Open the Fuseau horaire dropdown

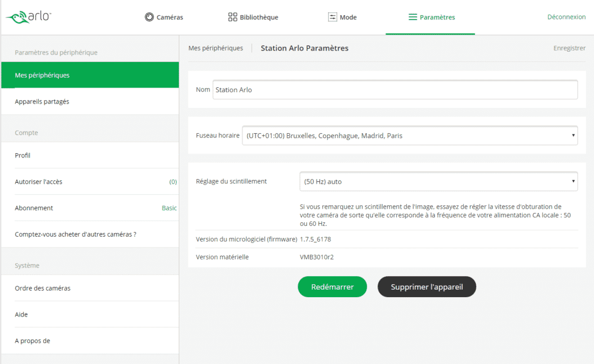[409, 136]
